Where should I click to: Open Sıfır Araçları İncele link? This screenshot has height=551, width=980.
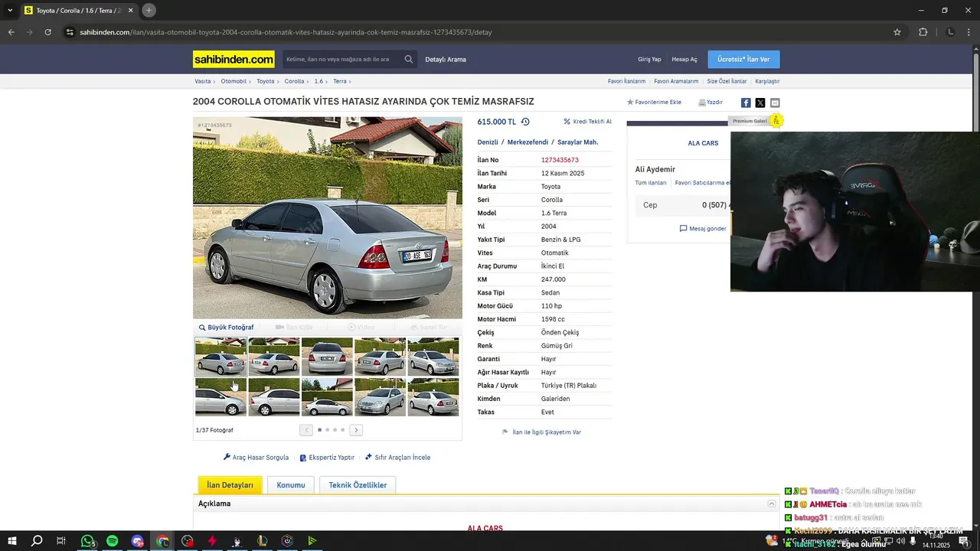[x=397, y=458]
